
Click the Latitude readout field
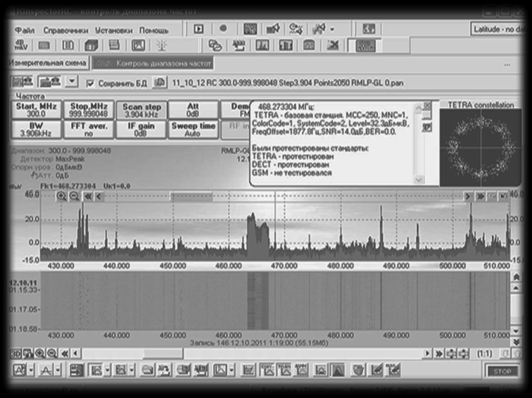[497, 29]
